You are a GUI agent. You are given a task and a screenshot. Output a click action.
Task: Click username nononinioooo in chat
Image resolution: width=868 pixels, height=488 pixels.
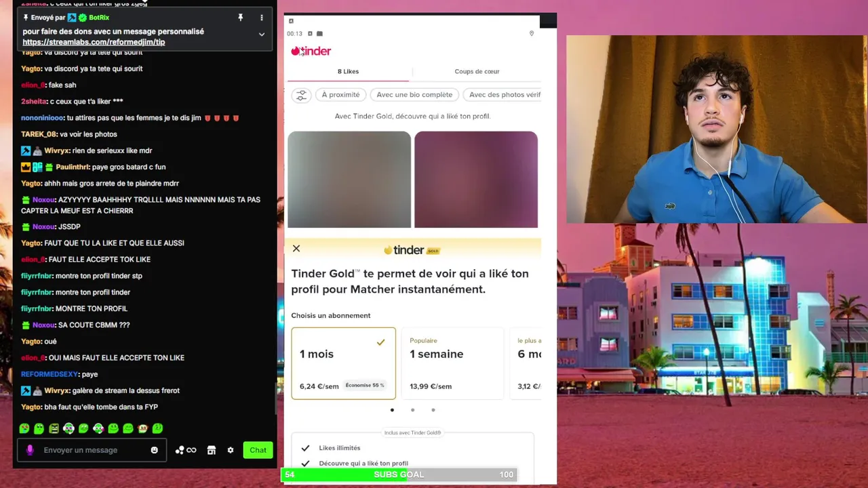tap(43, 118)
